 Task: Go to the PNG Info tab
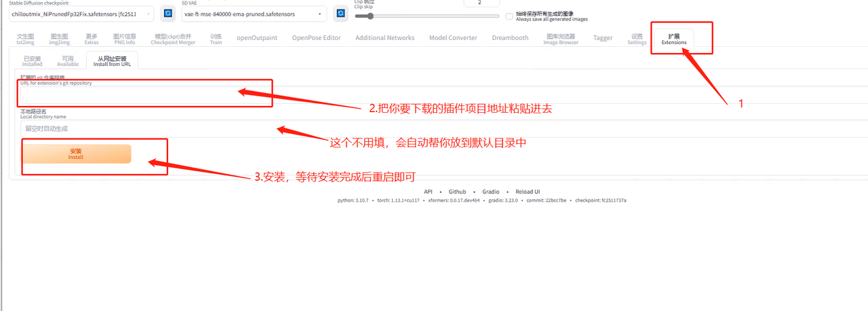(124, 39)
